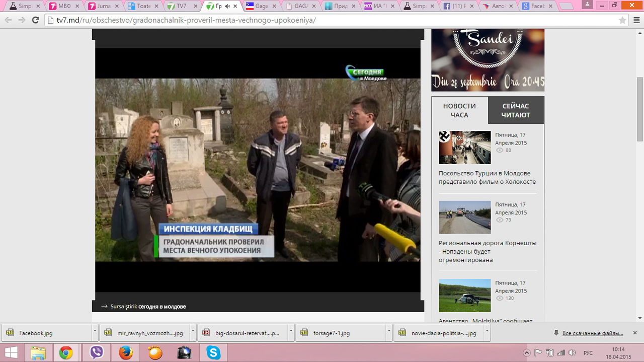644x362 pixels.
Task: Open downloaded file big-dosarul-rezervat
Action: (x=243, y=333)
